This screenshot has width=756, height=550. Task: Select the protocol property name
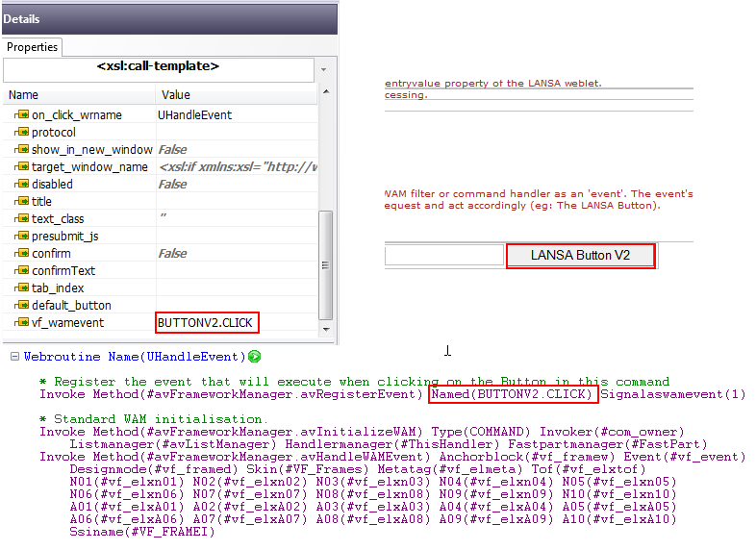point(54,132)
